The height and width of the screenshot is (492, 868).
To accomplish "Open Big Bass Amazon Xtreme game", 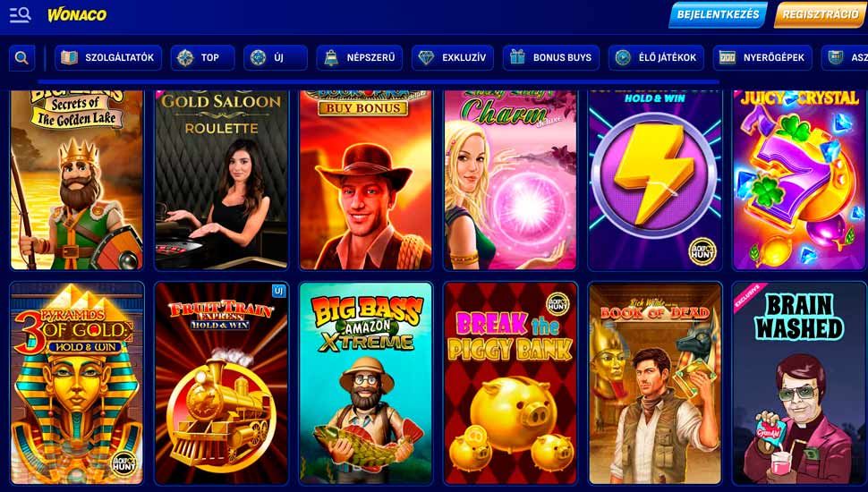I will click(x=366, y=384).
